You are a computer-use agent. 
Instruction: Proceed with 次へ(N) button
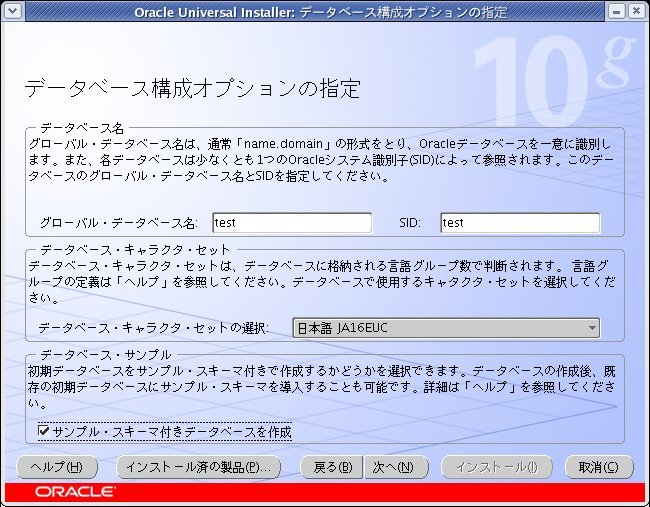tap(395, 467)
